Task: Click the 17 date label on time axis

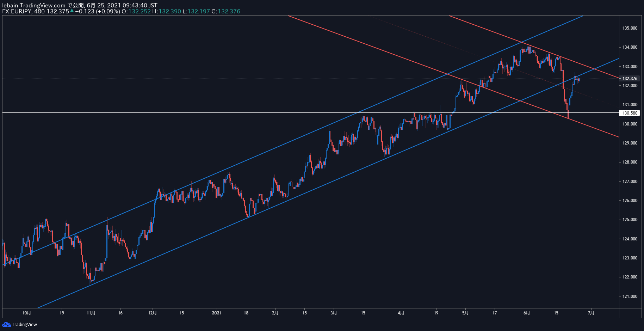Action: [495, 313]
